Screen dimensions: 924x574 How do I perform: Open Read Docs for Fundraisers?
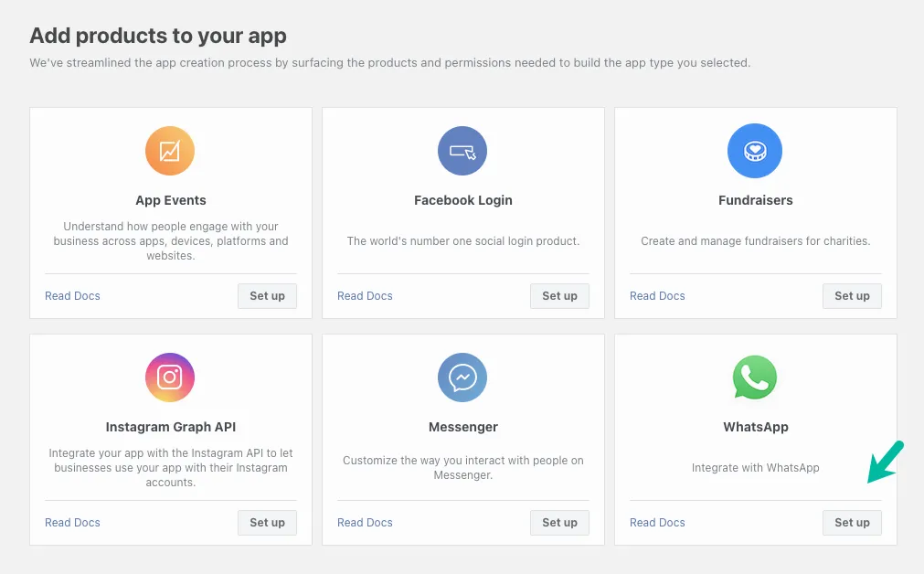point(656,295)
